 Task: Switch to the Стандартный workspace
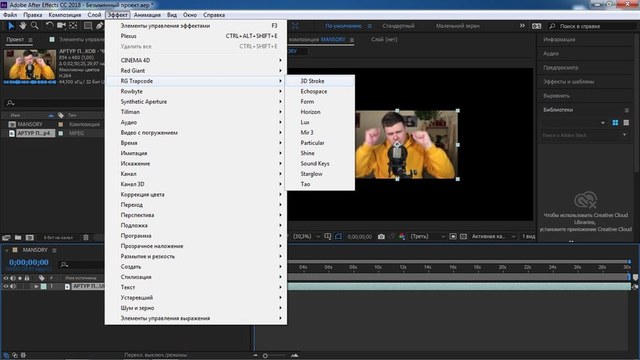point(398,26)
